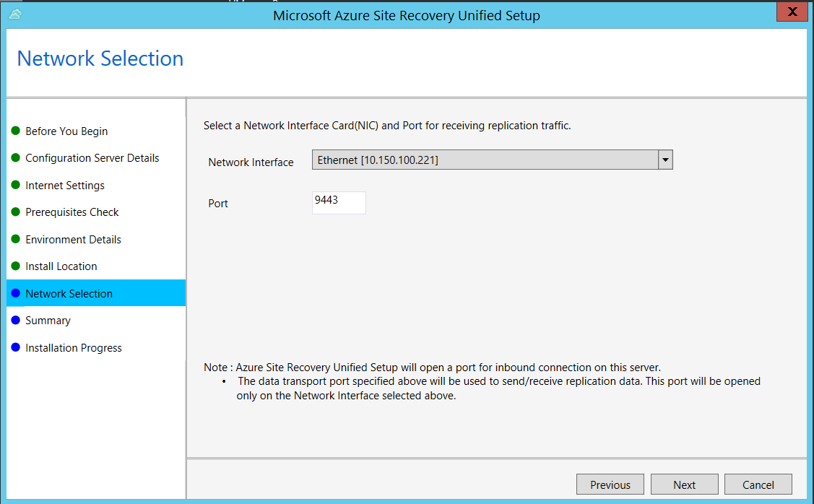Close the Unified Setup window
814x504 pixels.
[x=792, y=12]
